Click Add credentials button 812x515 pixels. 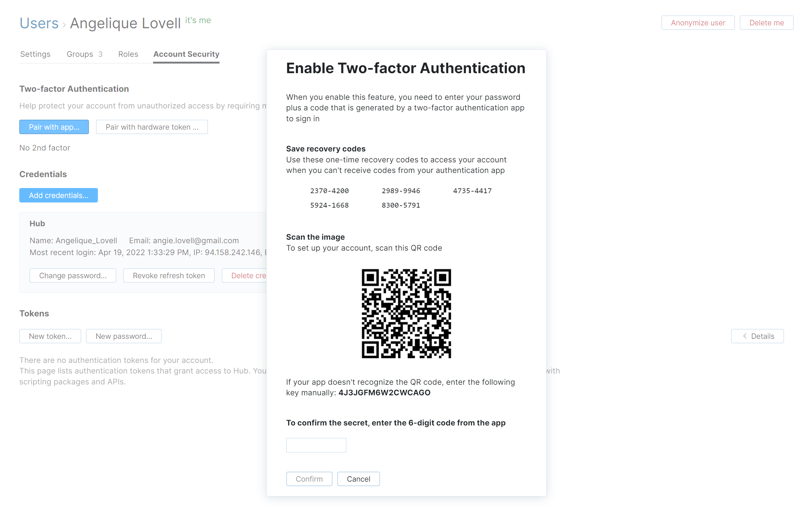pos(58,195)
